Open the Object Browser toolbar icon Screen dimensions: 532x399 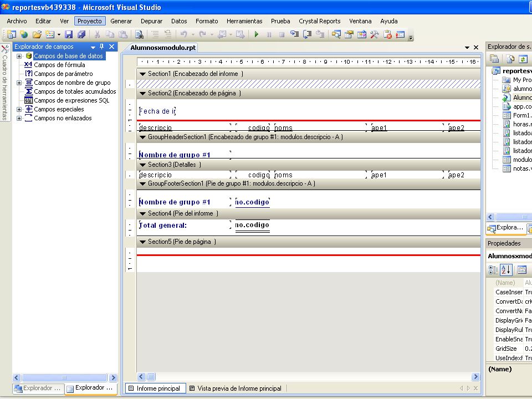(x=362, y=34)
